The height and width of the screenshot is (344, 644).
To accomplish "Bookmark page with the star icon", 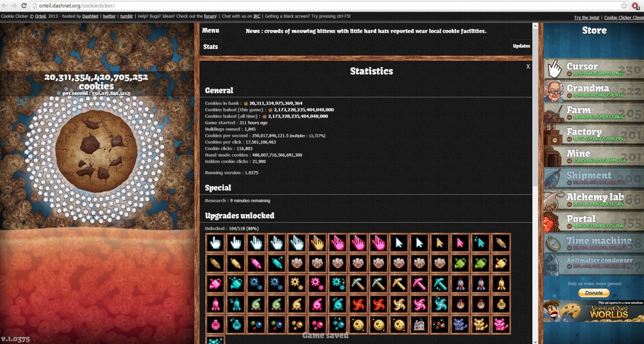I will (624, 5).
